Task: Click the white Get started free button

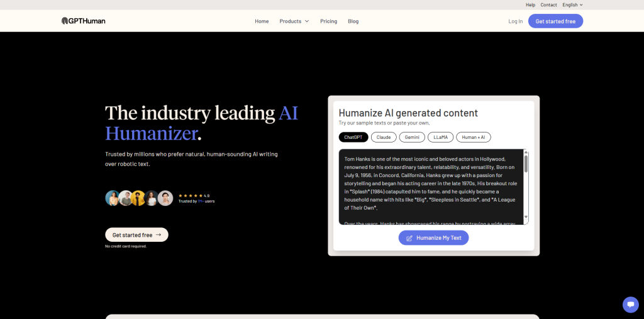Action: [136, 235]
